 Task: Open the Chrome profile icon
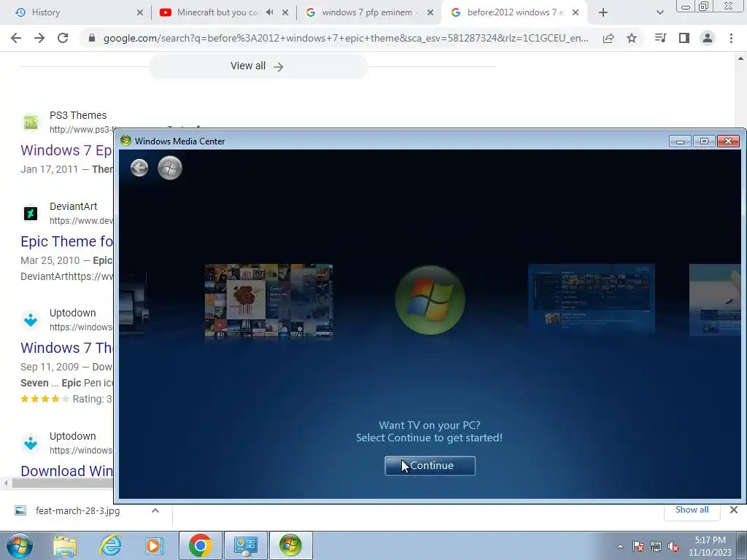click(x=708, y=38)
